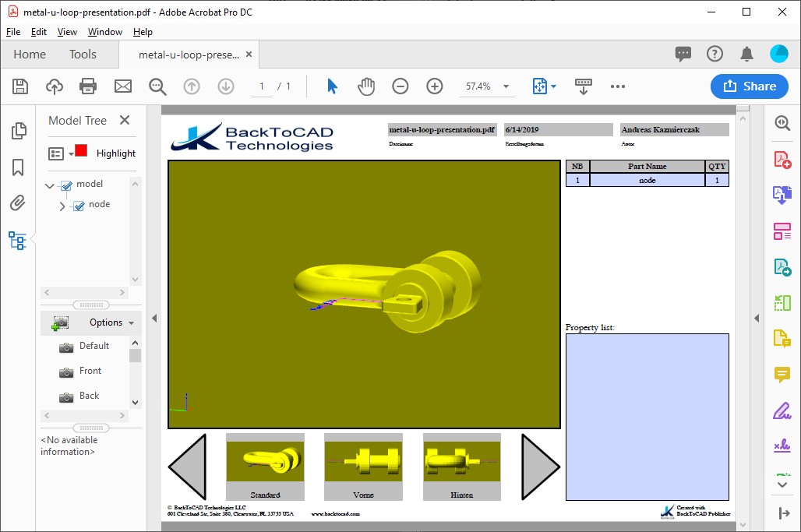801x532 pixels.
Task: Open the Fill & Sign pen tool
Action: (x=782, y=410)
